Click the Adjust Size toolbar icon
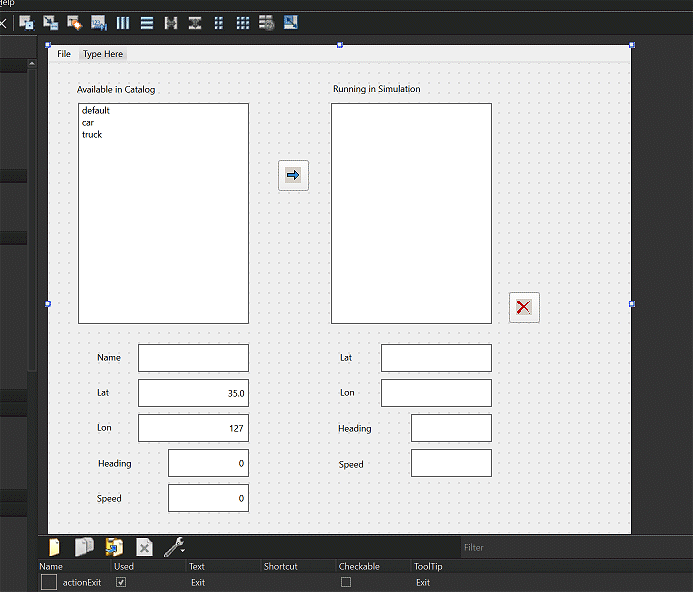The image size is (693, 592). pos(291,22)
